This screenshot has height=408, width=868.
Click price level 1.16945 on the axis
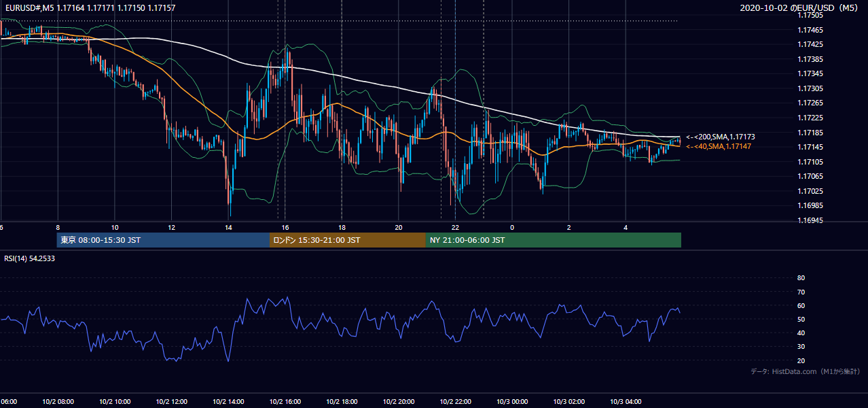coord(810,220)
